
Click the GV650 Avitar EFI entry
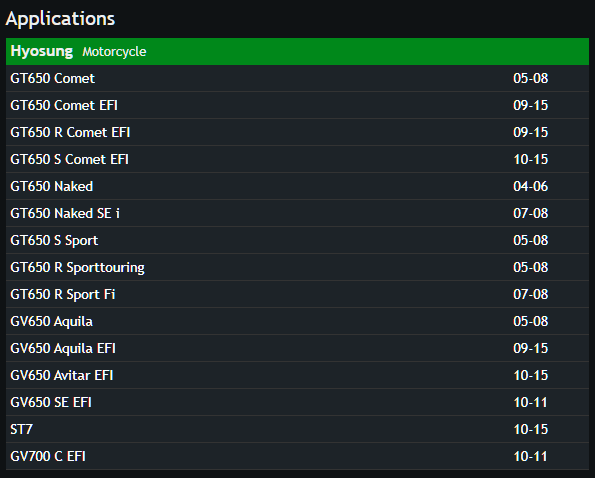point(297,375)
